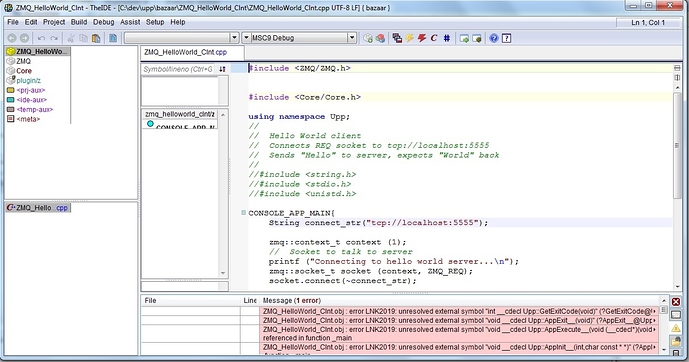689x362 pixels.
Task: Go forward with the navigation forward arrow
Action: (25, 38)
